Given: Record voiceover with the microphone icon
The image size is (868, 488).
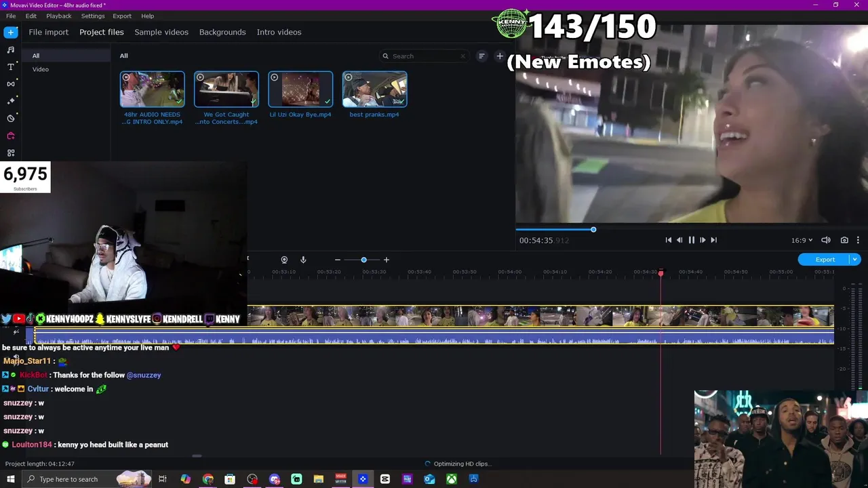Looking at the screenshot, I should coord(303,260).
